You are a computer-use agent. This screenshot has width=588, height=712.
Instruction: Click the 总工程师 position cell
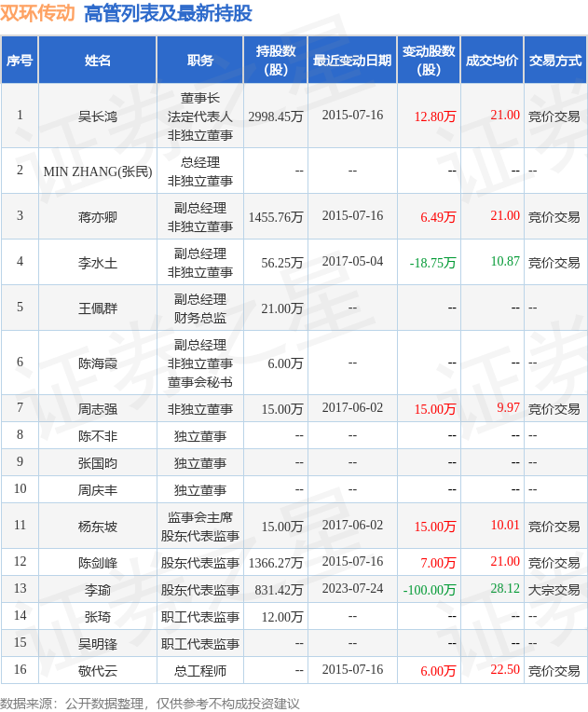[x=200, y=671]
